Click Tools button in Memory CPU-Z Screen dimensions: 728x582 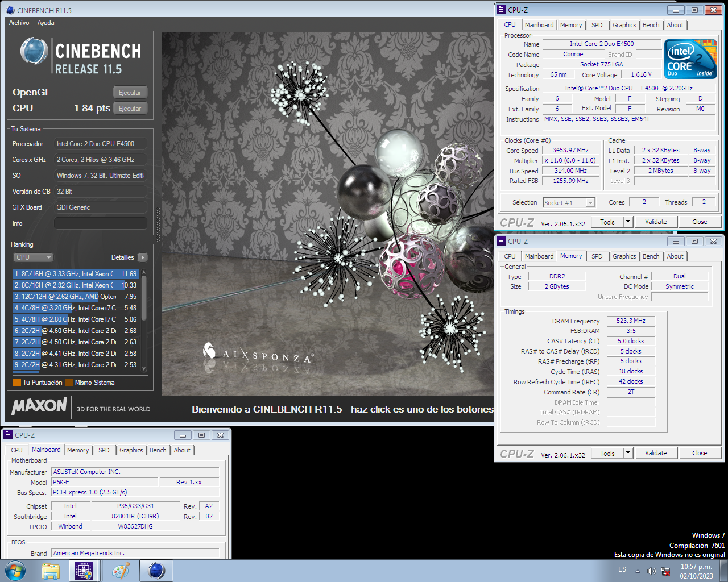coord(607,454)
